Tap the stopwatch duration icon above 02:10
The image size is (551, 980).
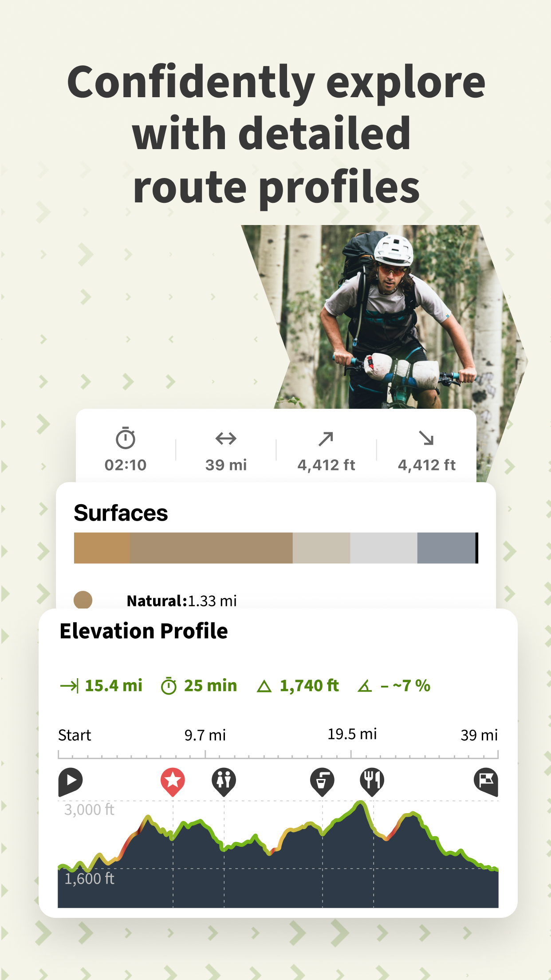126,439
